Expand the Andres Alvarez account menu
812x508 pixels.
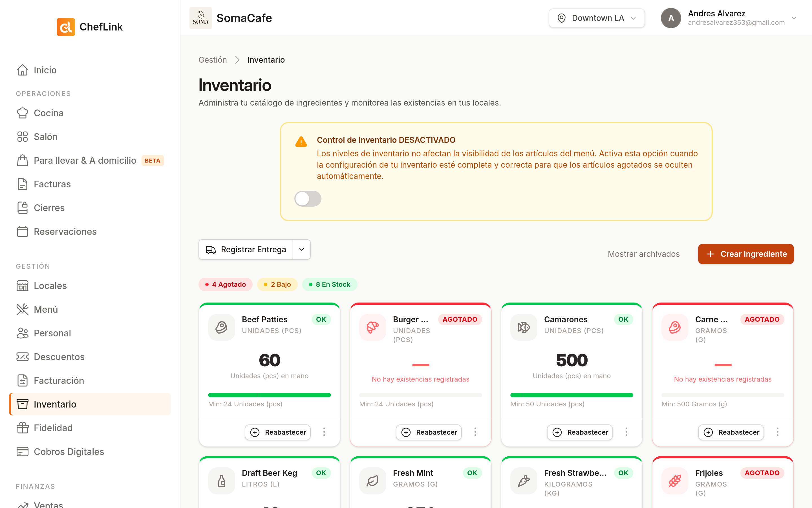(794, 18)
